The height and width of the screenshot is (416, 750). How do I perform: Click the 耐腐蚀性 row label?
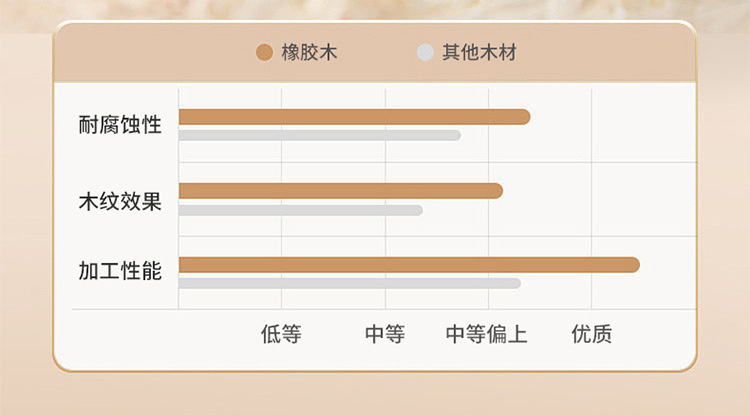[120, 125]
